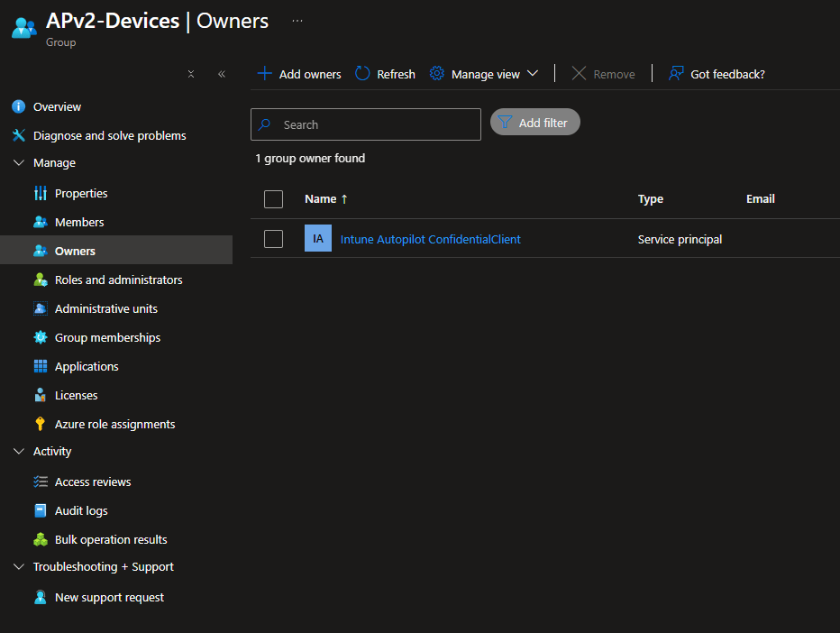Click the Diagnose wrench icon
Viewport: 840px width, 633px height.
(x=19, y=135)
